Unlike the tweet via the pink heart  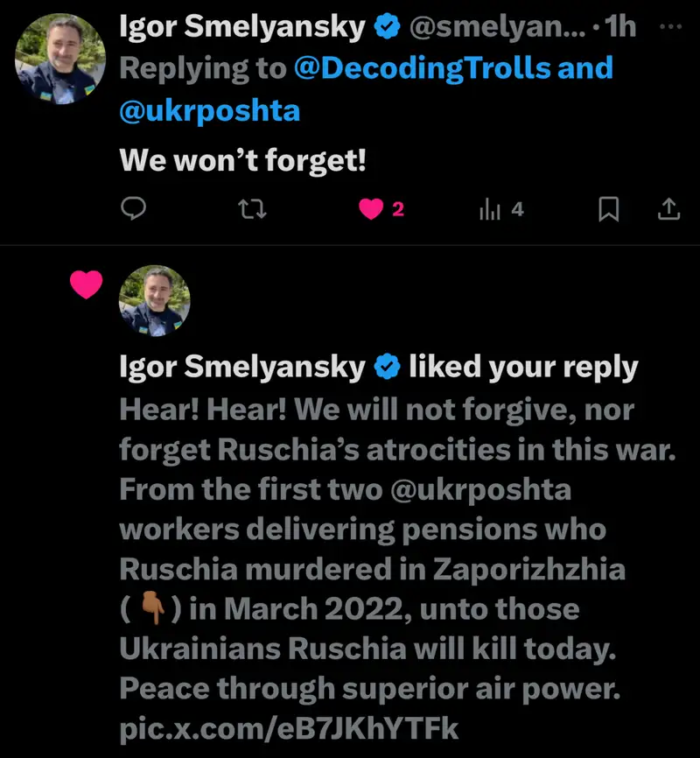click(x=373, y=209)
